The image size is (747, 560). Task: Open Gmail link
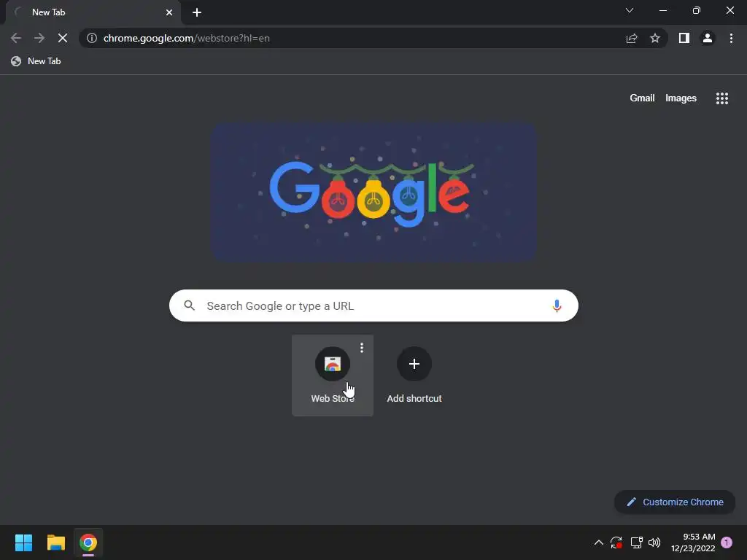[x=642, y=98]
